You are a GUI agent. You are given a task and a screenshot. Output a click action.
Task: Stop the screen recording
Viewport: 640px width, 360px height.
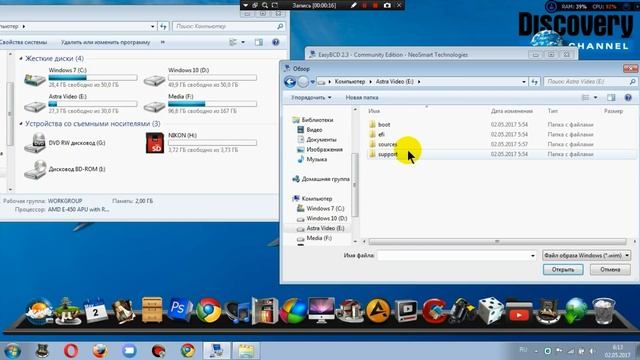click(x=375, y=5)
